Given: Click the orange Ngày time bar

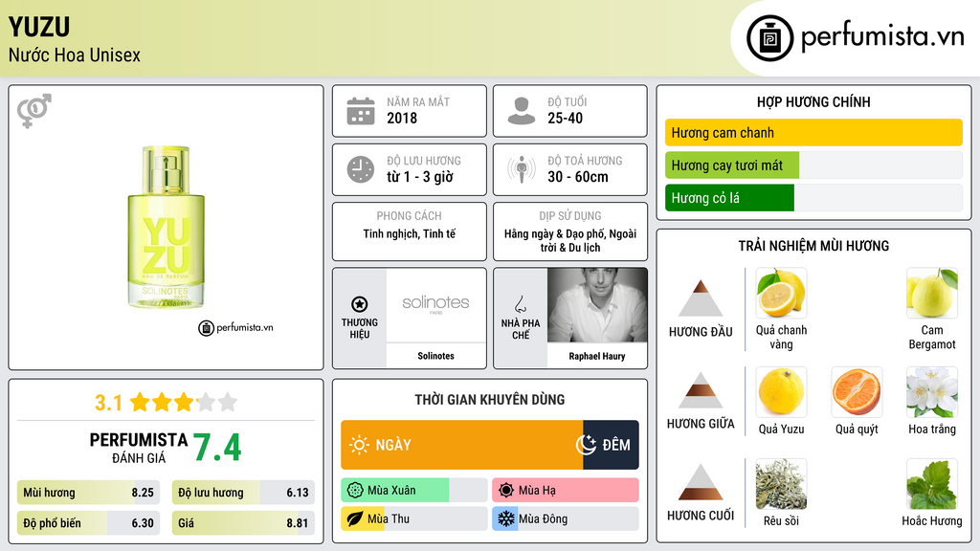Looking at the screenshot, I should pyautogui.click(x=462, y=445).
